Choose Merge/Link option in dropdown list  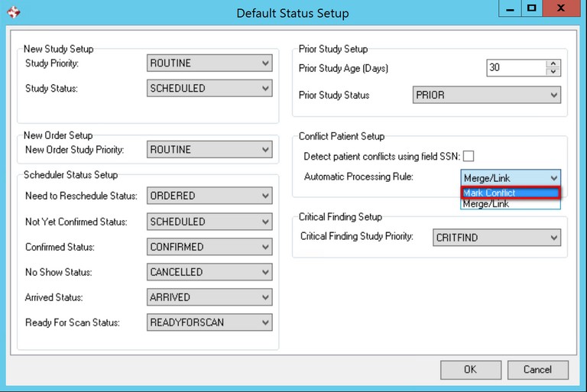point(510,204)
